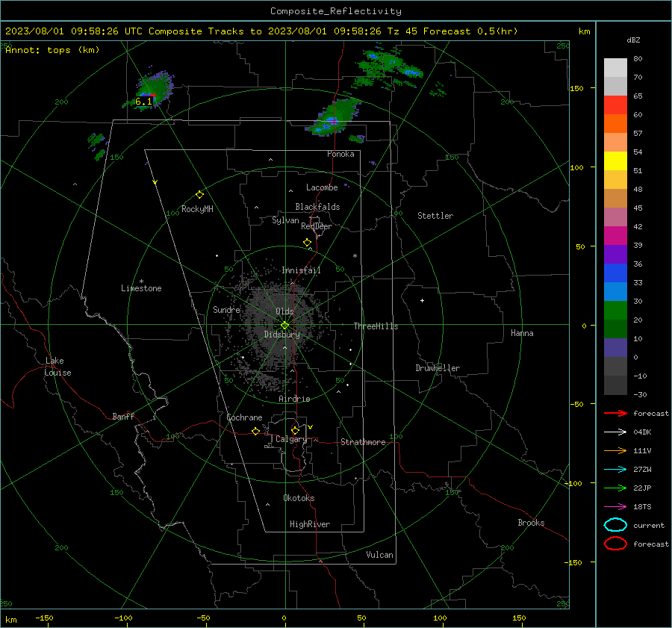Click the km unit label at bottom left

[x=10, y=620]
